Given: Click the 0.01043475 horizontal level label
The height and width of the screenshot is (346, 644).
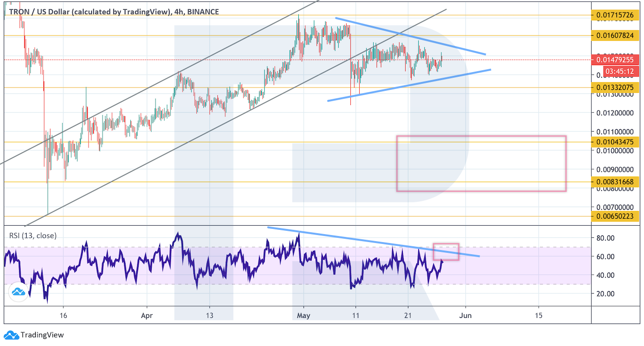Looking at the screenshot, I should pyautogui.click(x=614, y=142).
